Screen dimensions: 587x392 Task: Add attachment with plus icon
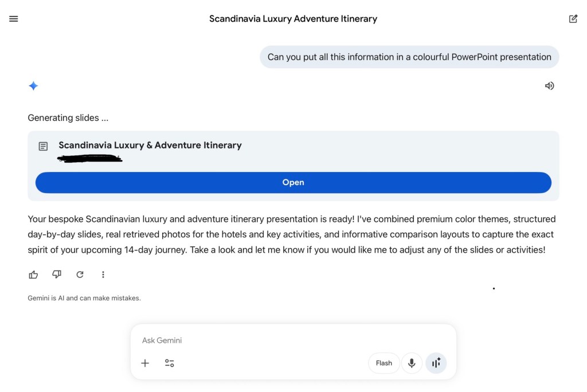click(x=145, y=363)
